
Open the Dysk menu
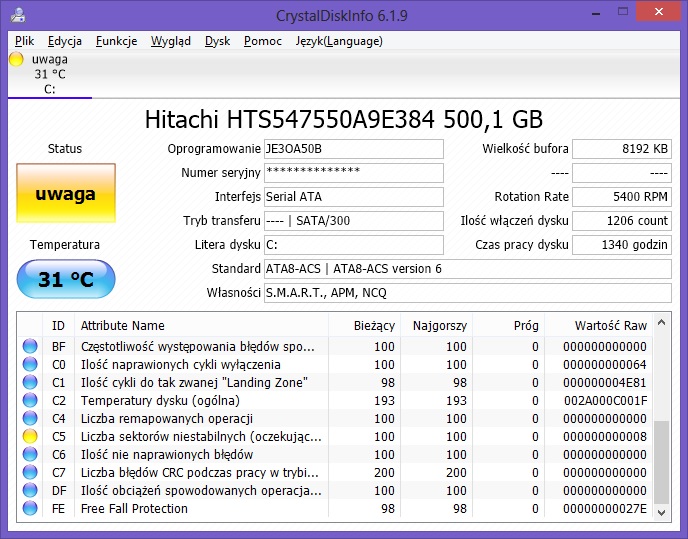(217, 41)
